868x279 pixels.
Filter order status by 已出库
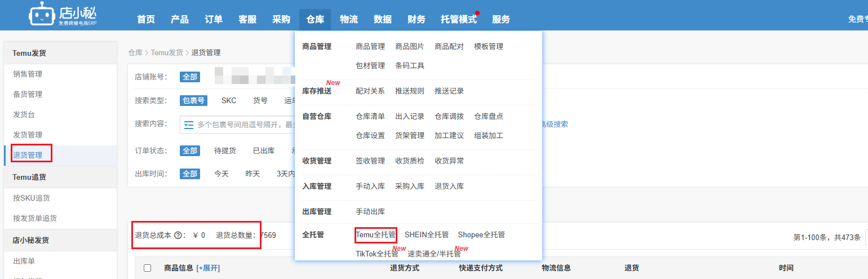point(264,150)
